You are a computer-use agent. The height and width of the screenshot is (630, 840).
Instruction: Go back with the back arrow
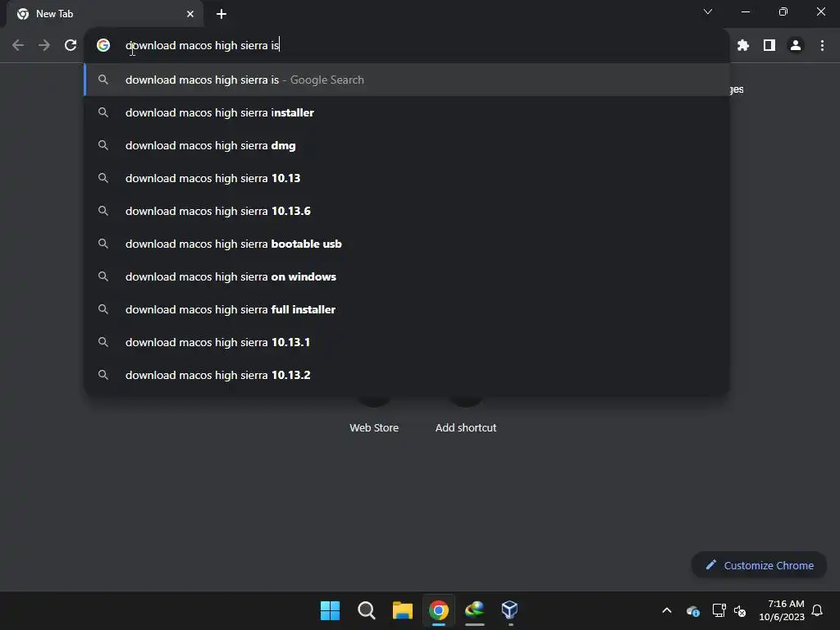tap(18, 46)
